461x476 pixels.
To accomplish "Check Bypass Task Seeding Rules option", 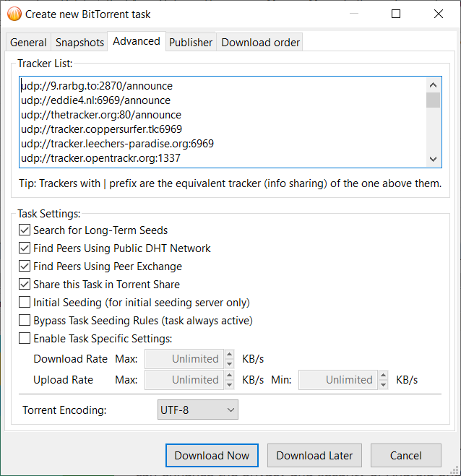I will coord(25,321).
